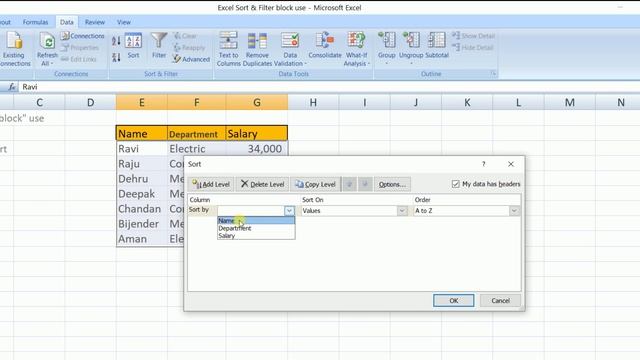Select the cell containing Bijender

click(x=142, y=224)
